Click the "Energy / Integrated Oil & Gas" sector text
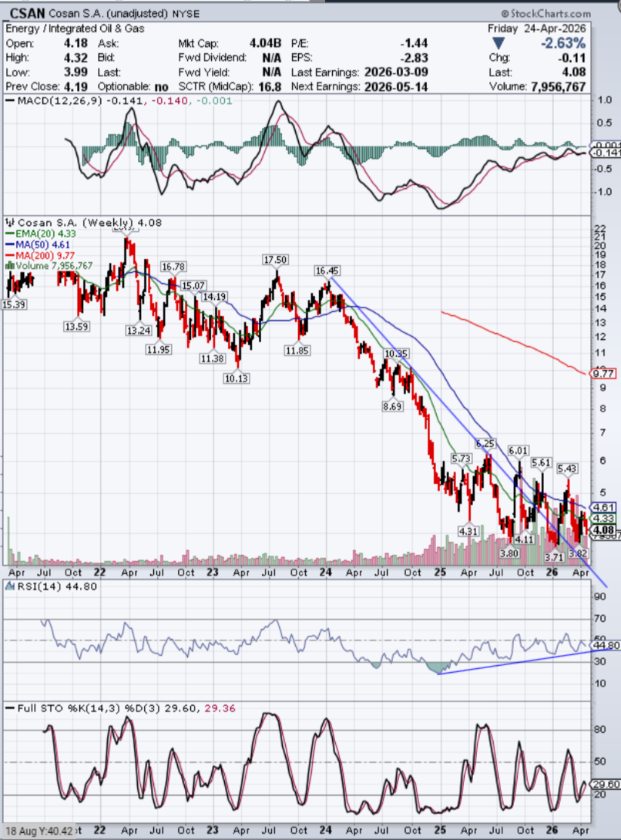Viewport: 621px width, 840px height. click(75, 29)
